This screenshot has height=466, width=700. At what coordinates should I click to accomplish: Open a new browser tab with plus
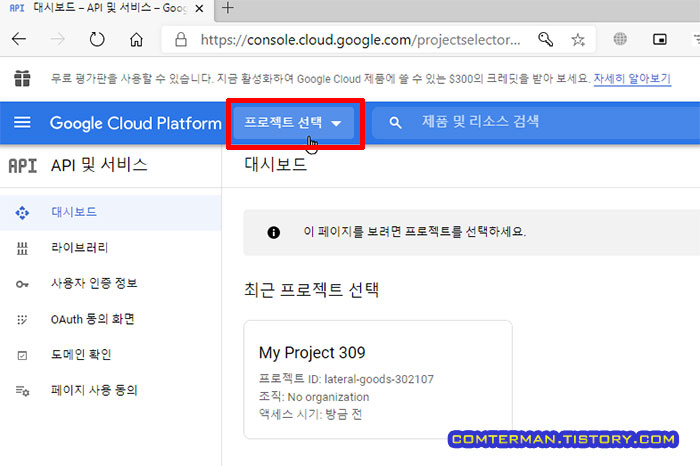tap(228, 8)
